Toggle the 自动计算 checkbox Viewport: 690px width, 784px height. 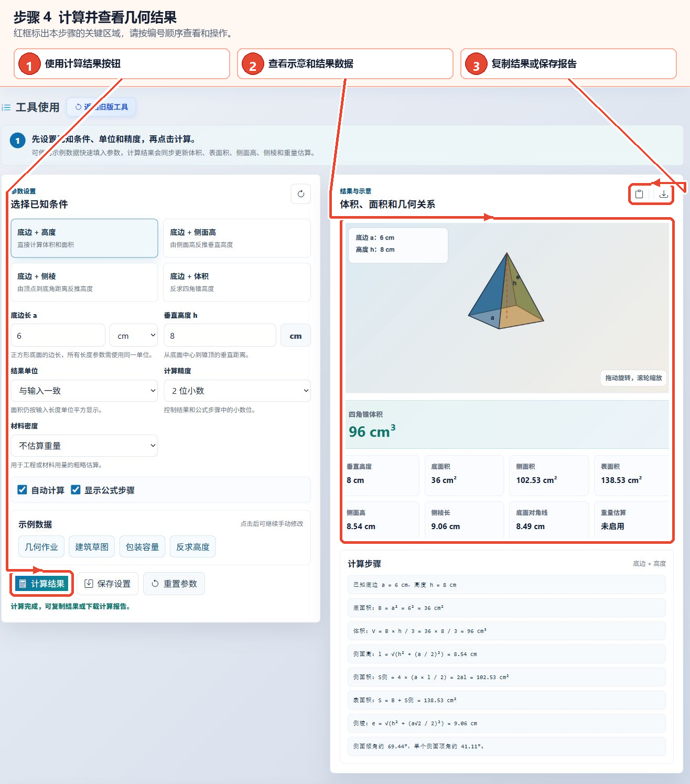click(x=22, y=490)
